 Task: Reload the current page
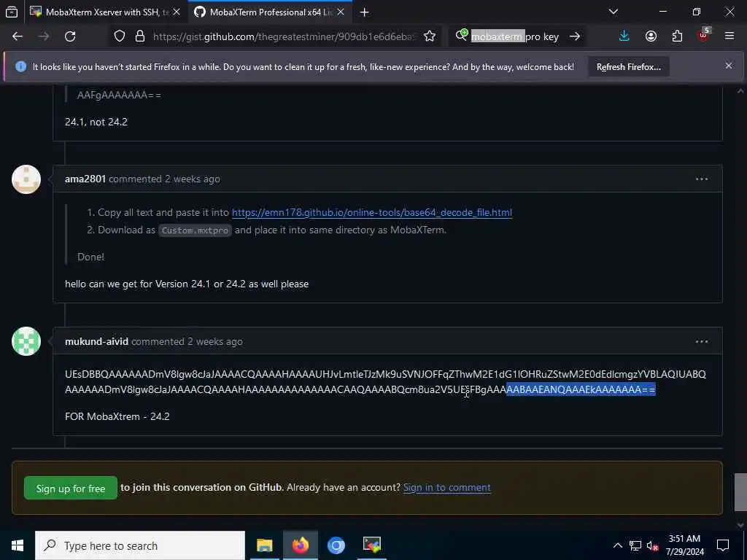click(70, 36)
